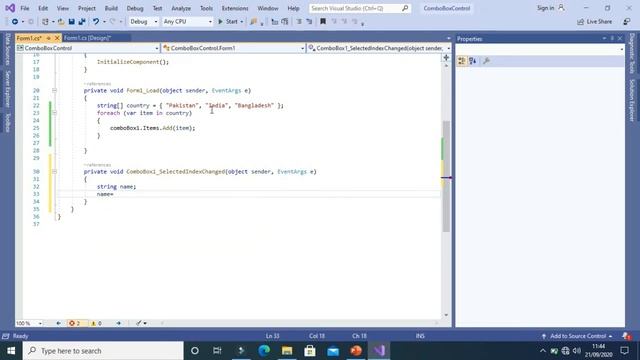Click the Categorized icon in Properties
Image resolution: width=640 pixels, height=360 pixels.
[462, 61]
